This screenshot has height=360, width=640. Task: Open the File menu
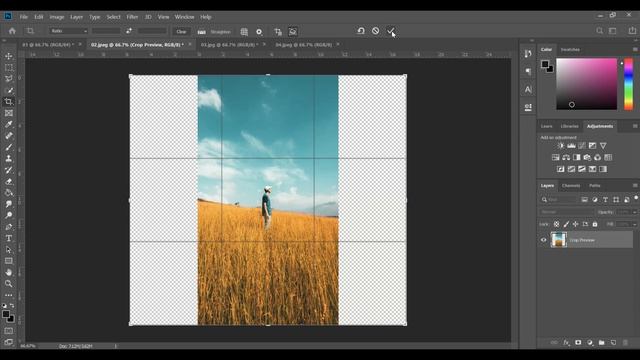24,17
